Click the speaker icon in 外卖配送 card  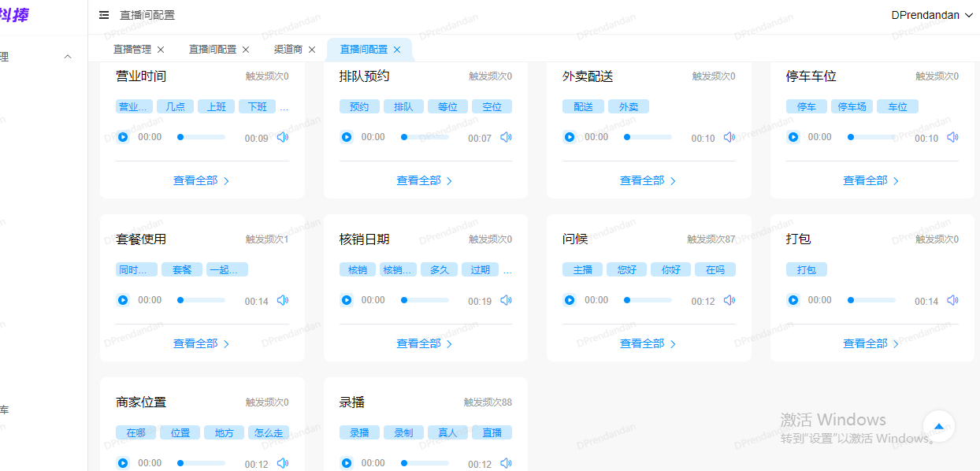(x=729, y=137)
